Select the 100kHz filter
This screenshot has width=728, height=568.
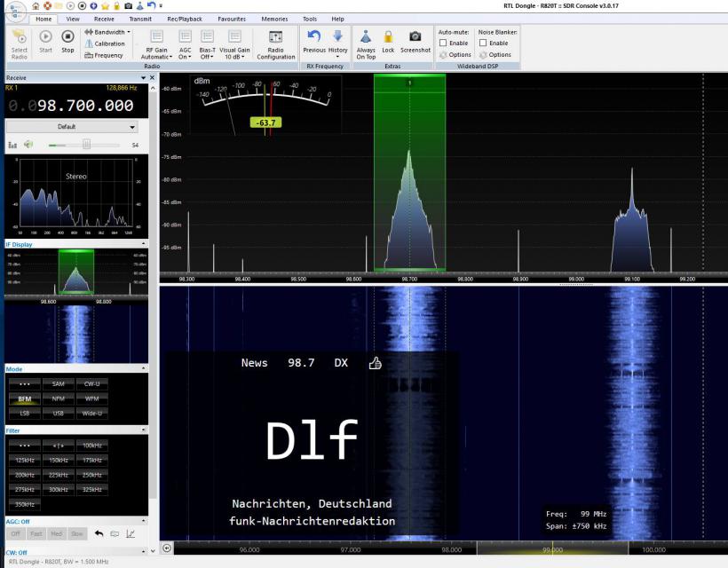coord(92,446)
